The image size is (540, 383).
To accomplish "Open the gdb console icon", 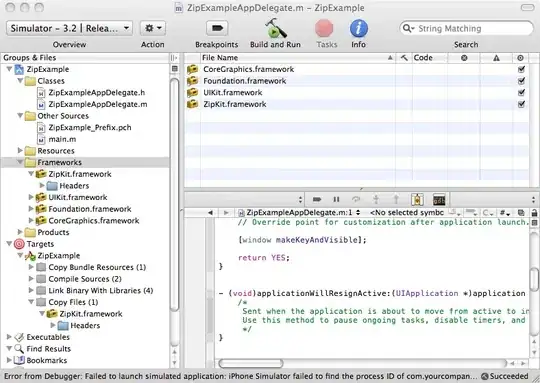I will coord(439,199).
